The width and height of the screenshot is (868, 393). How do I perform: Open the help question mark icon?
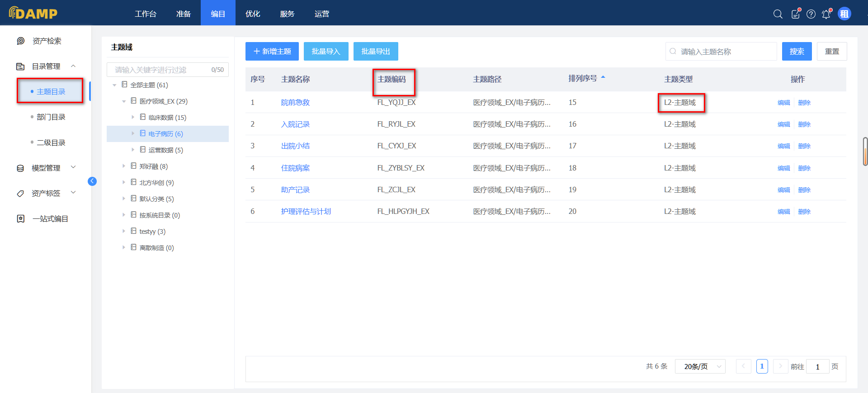point(811,14)
